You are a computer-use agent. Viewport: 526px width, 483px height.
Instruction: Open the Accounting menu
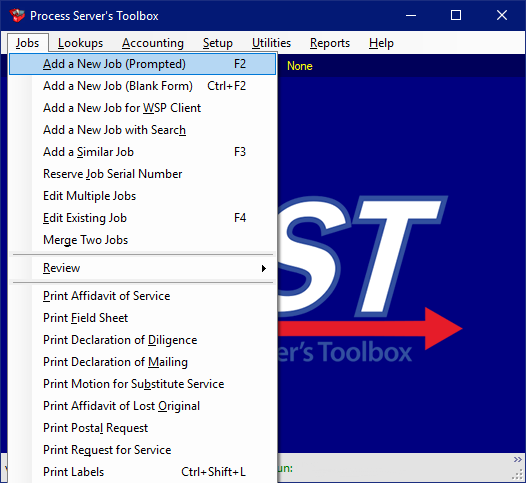click(153, 43)
